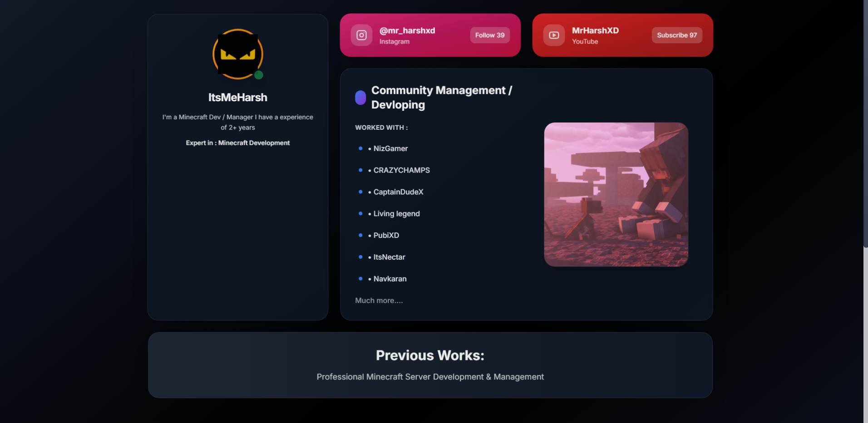Viewport: 868px width, 423px height.
Task: Click the ItsMeHarsh profile avatar
Action: [237, 54]
